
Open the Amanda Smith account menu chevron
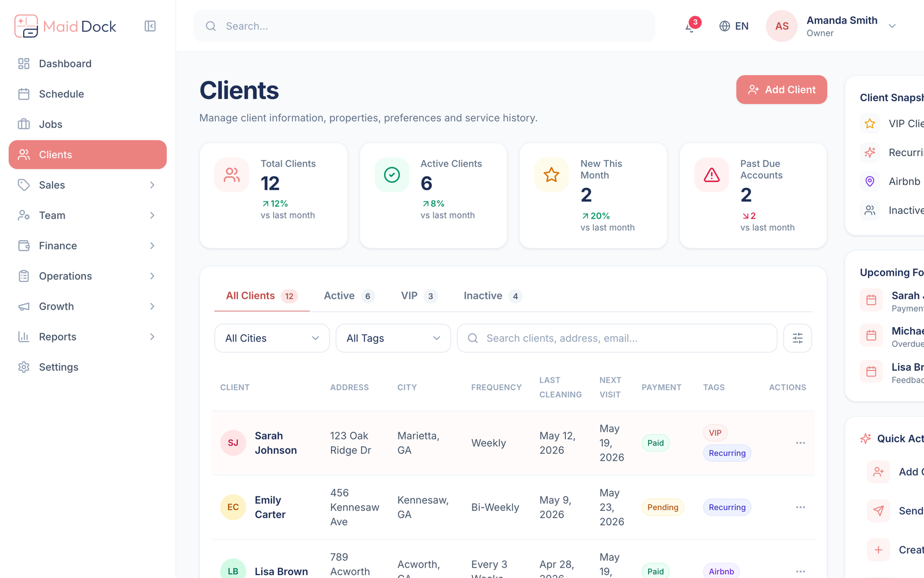[892, 26]
